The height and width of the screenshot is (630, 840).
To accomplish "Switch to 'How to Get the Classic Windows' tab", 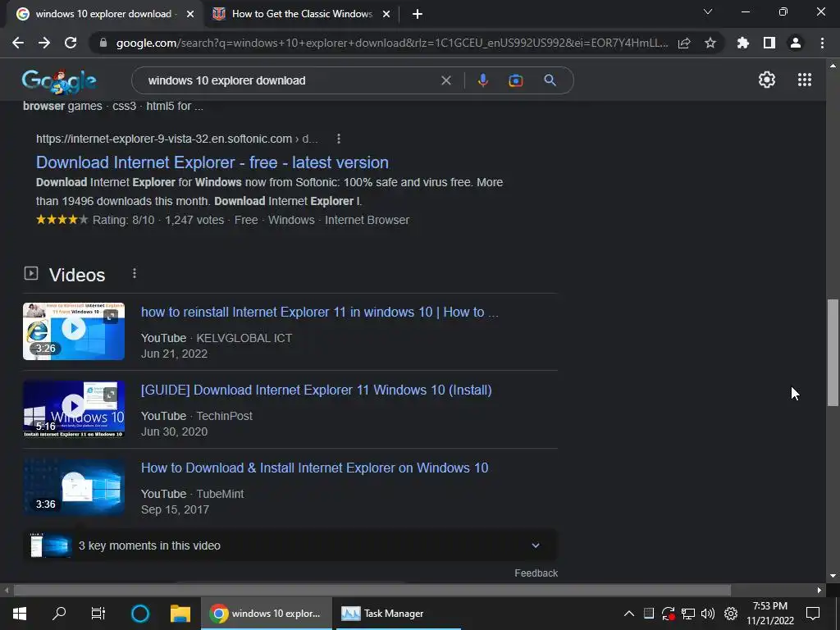I will click(x=302, y=14).
